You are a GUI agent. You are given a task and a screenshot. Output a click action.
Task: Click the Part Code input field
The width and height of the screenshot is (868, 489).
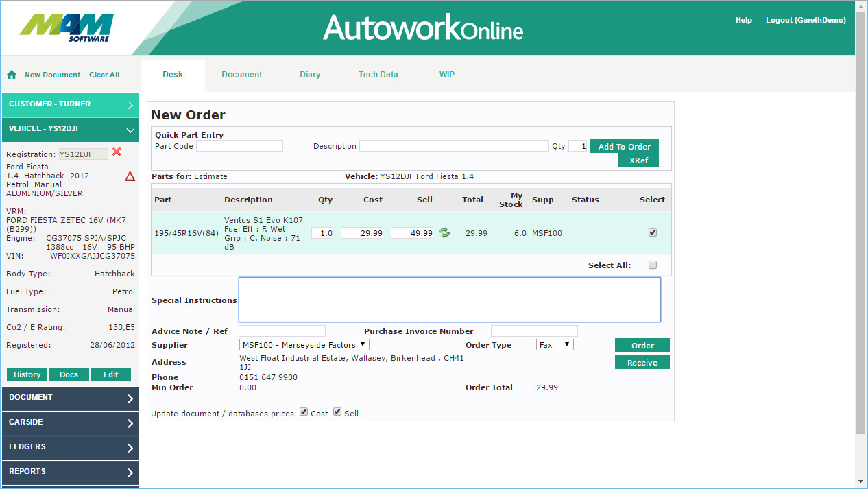(239, 146)
